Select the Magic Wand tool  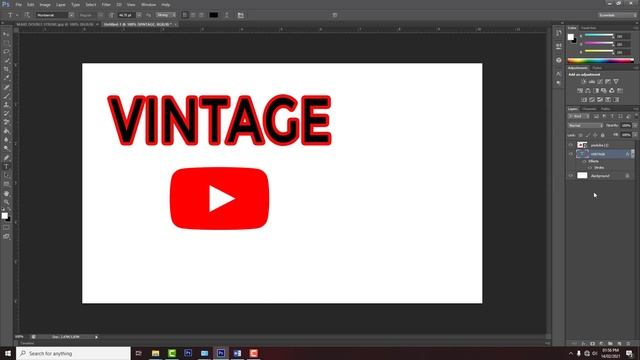(6, 60)
